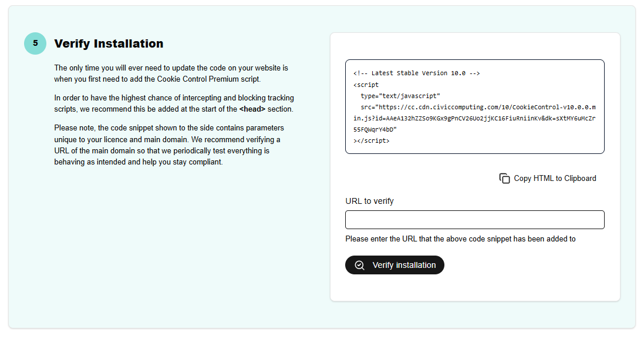Click the closing </script> tag line

pyautogui.click(x=371, y=140)
